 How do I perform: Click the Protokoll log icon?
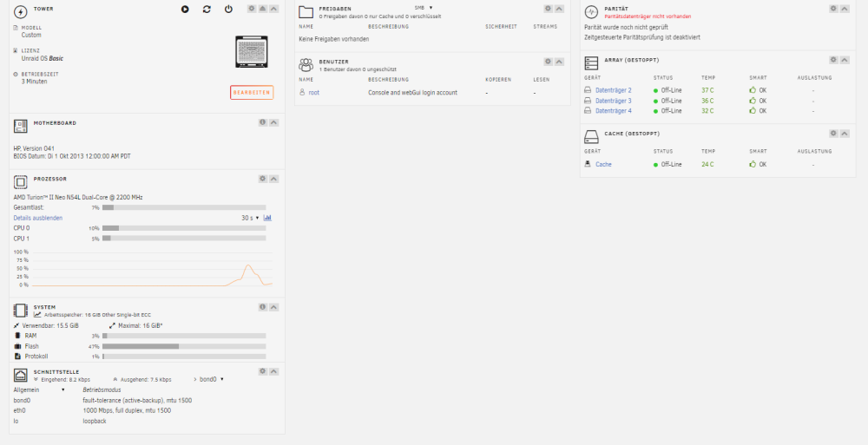17,357
